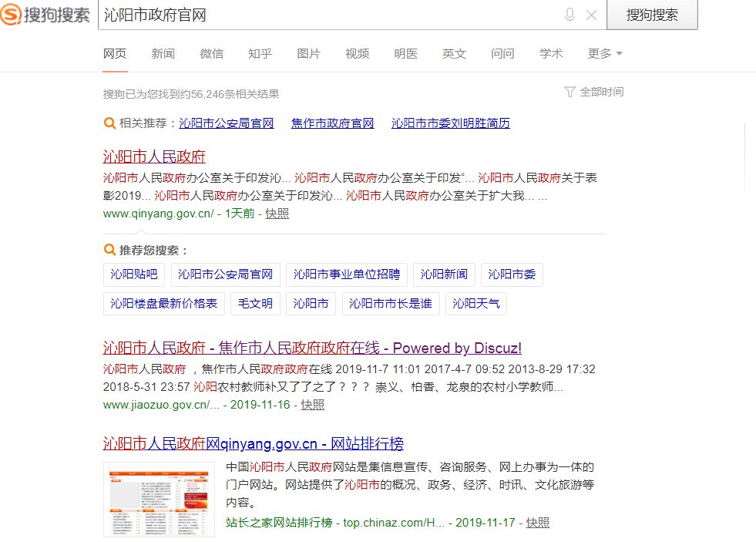Viewport: 756px width, 542px height.
Task: Open the 知乎 search tab
Action: pyautogui.click(x=260, y=53)
